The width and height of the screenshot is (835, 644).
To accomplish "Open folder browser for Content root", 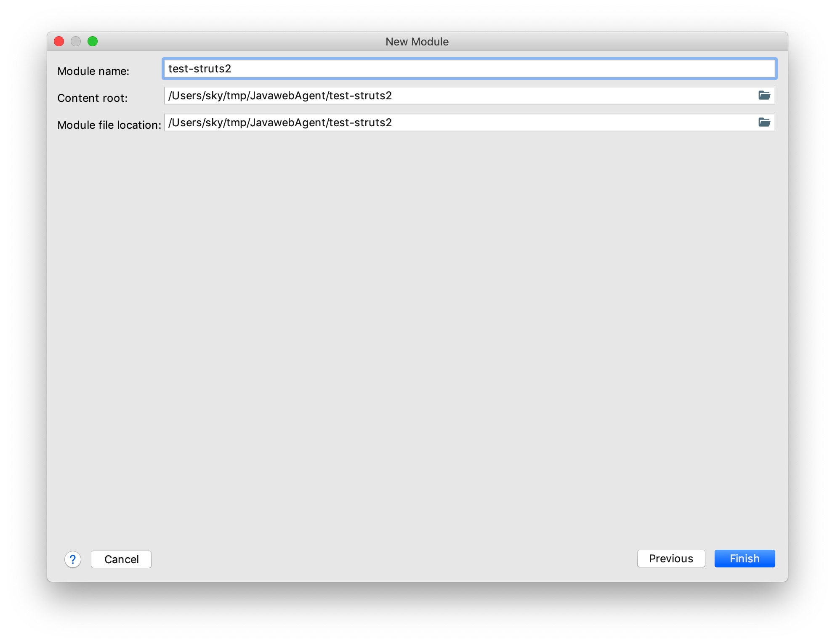I will (764, 96).
